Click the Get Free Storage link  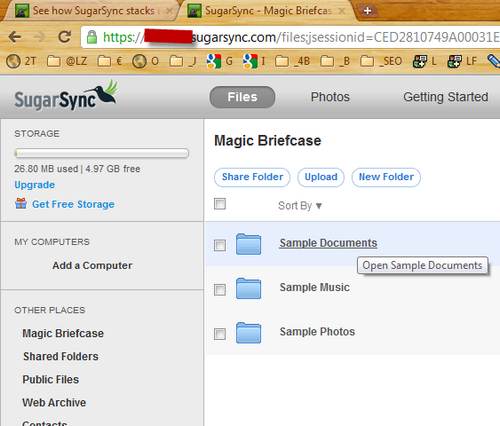73,204
